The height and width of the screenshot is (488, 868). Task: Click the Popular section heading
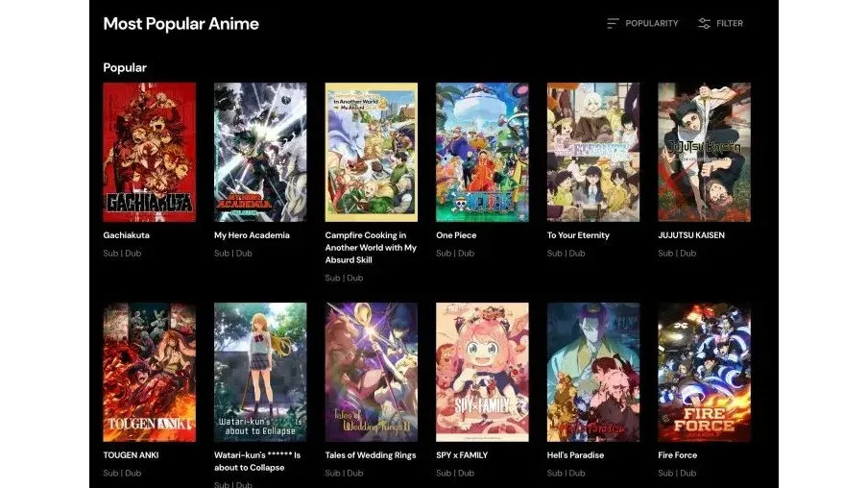(x=125, y=67)
